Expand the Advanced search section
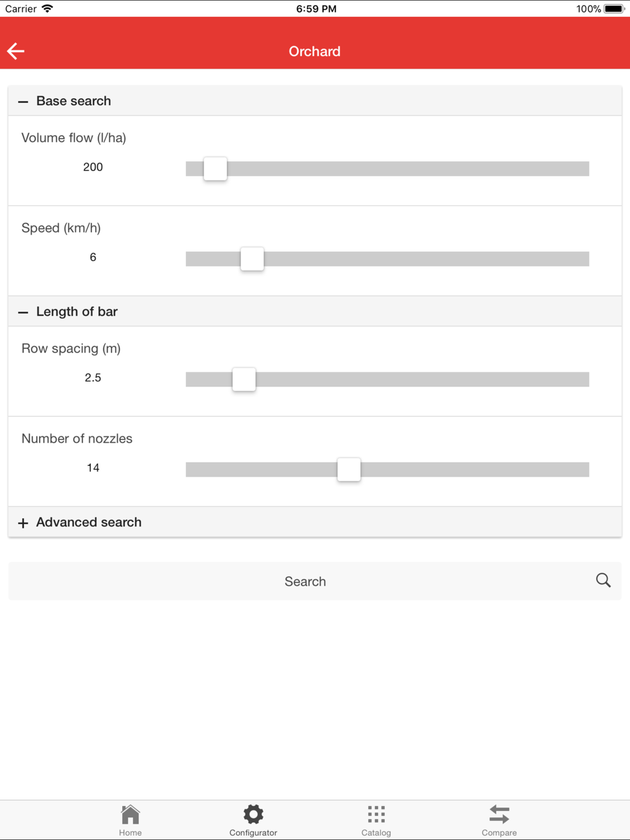The height and width of the screenshot is (840, 630). click(23, 523)
